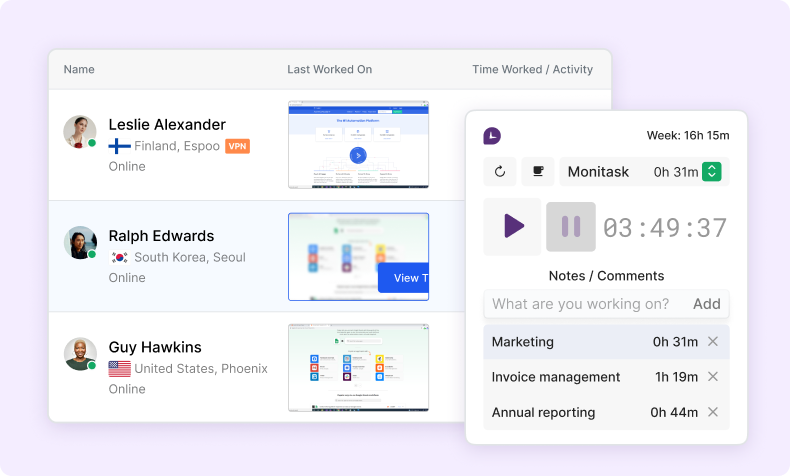Click the refresh icon button

click(x=500, y=172)
